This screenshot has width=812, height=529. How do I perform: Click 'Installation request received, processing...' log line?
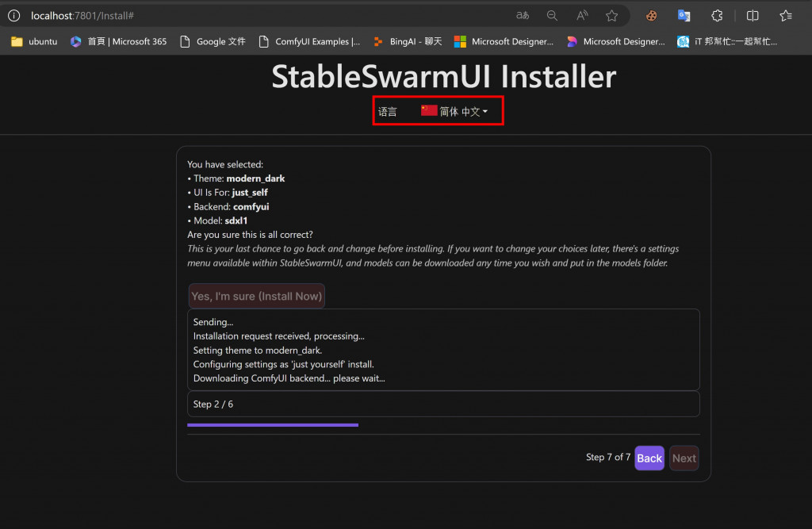(278, 336)
